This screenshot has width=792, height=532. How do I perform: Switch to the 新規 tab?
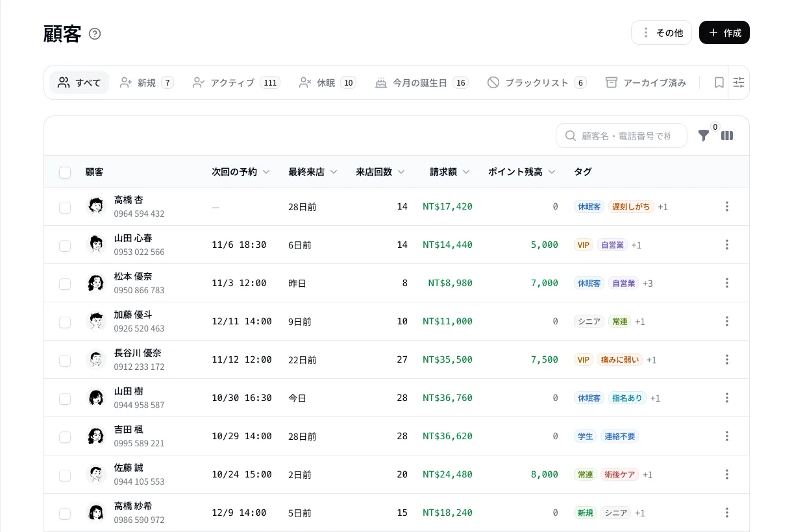click(147, 82)
